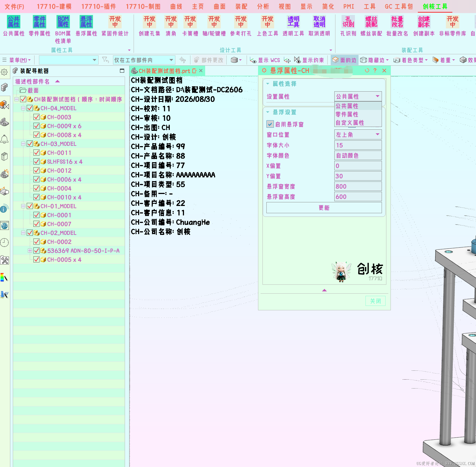
Task: Open the 公共属性 tool icon
Action: 14,22
